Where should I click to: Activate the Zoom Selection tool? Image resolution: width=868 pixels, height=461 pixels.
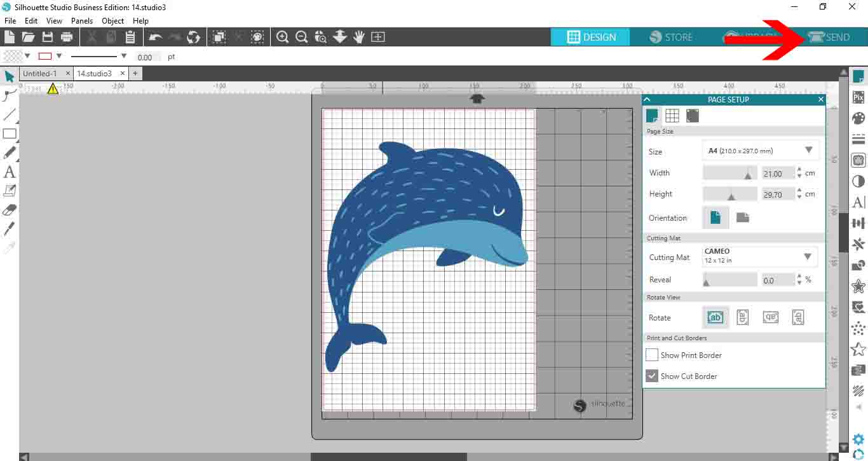321,37
